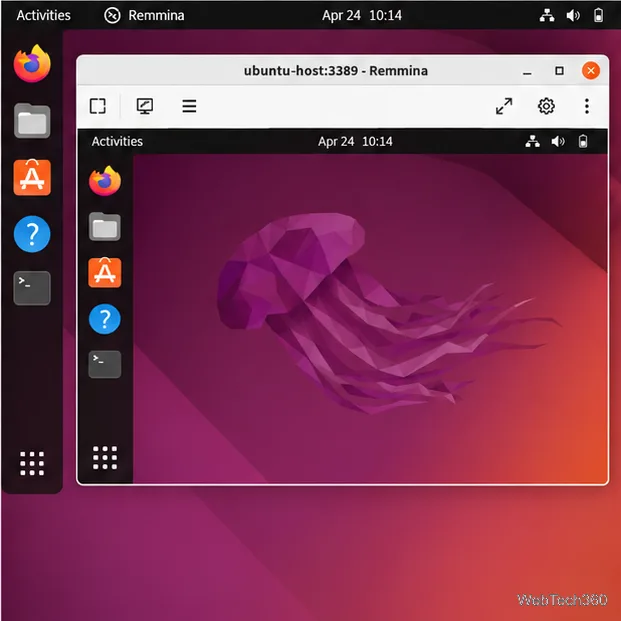Viewport: 621px width, 621px height.
Task: Minimize the Remmina window
Action: coord(527,71)
